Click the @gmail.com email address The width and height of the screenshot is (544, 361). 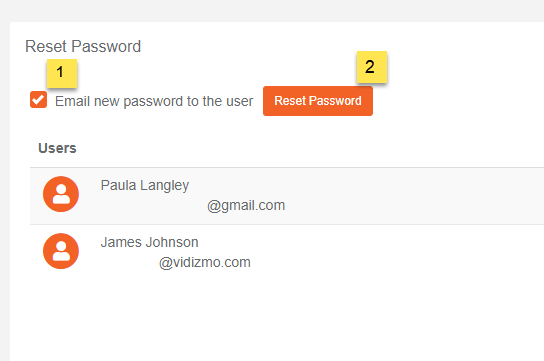(246, 205)
